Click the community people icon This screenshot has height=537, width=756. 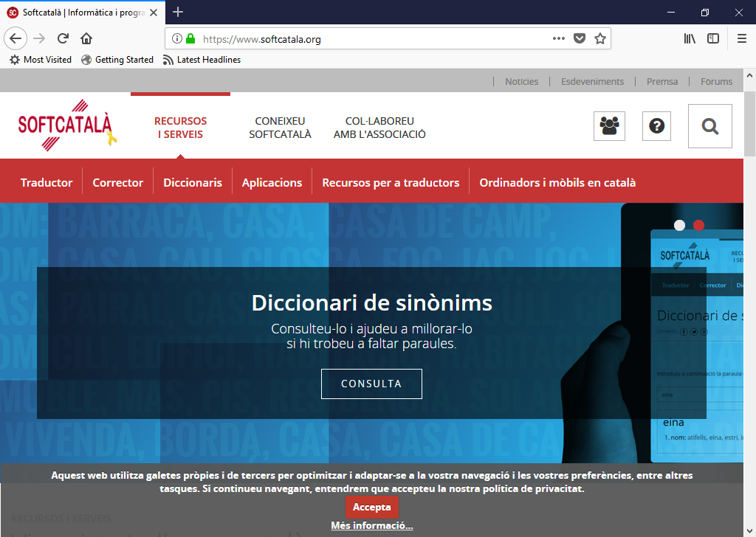[609, 126]
